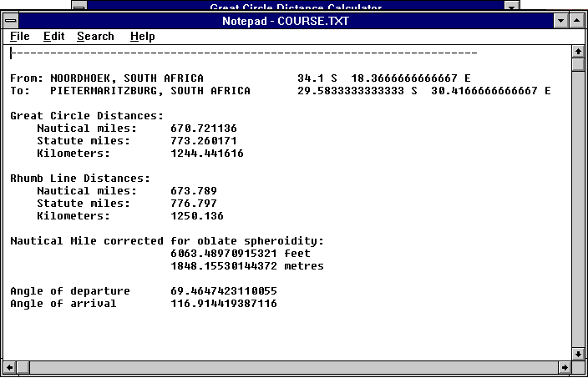The image size is (588, 378).
Task: Place cursor on NOORDHOEK, SOUTH AFRICA text
Action: (126, 78)
